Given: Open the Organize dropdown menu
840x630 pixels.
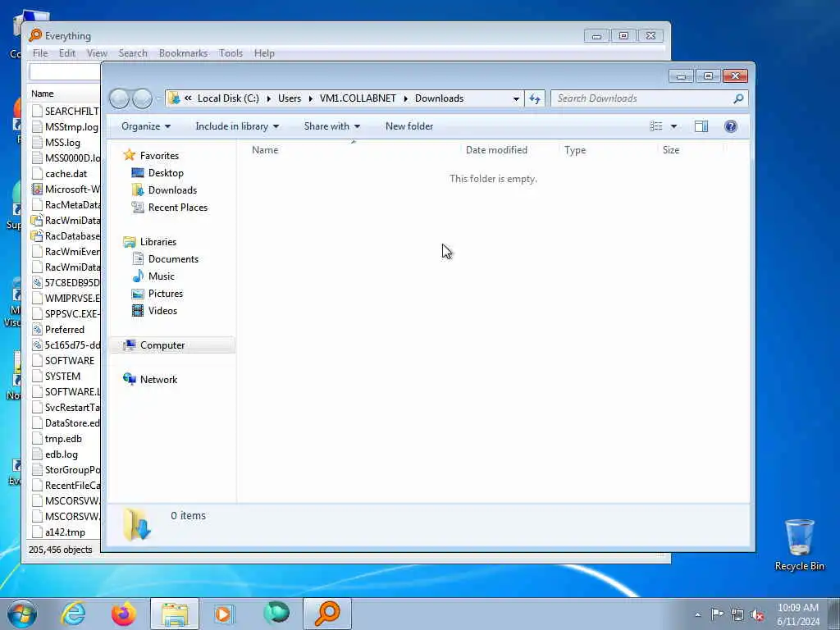Looking at the screenshot, I should pyautogui.click(x=146, y=126).
